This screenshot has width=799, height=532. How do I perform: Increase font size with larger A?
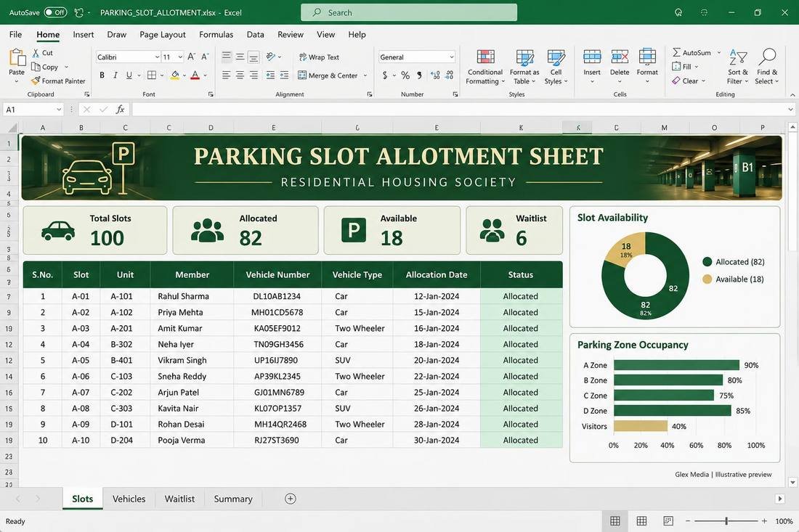[x=192, y=57]
